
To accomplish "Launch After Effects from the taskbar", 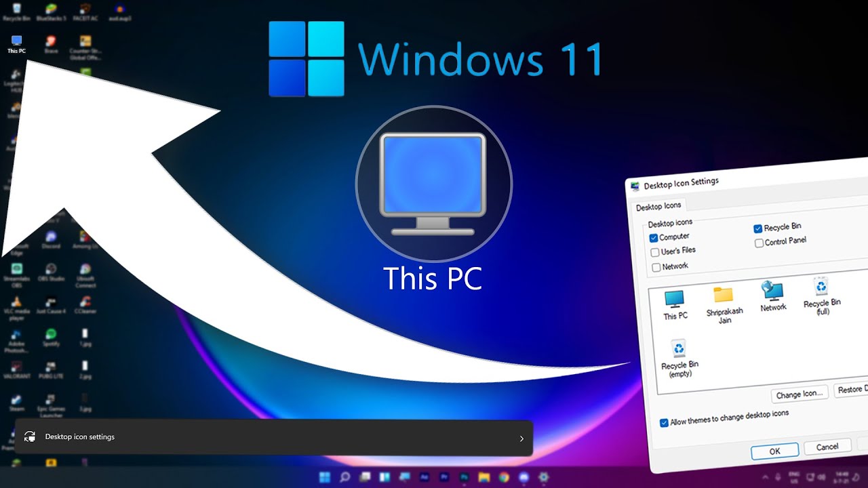I will [x=425, y=477].
